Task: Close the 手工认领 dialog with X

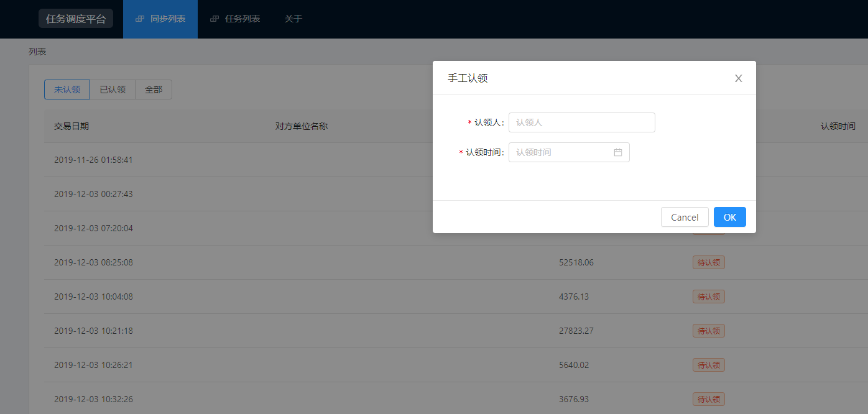Action: pyautogui.click(x=739, y=78)
